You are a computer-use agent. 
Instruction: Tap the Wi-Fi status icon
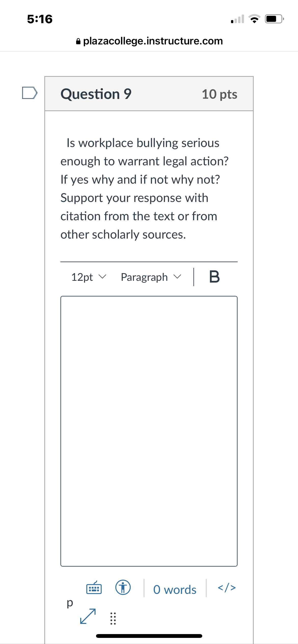[x=254, y=19]
